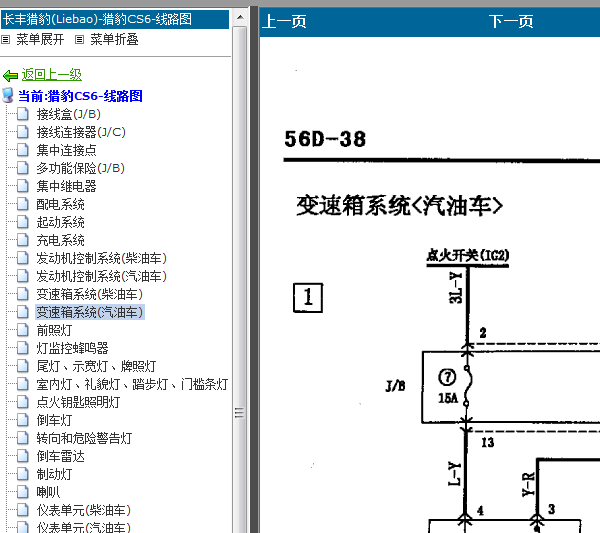Image resolution: width=600 pixels, height=533 pixels.
Task: Click the page icon beside 起动系统
Action: pos(23,222)
